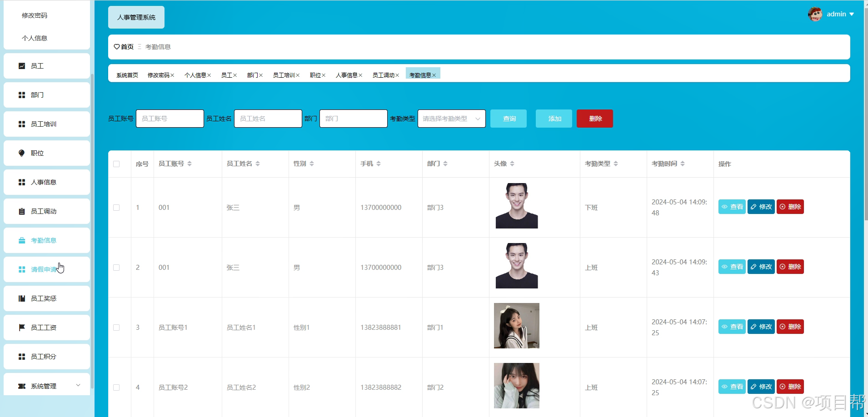Click the 员工账号 search input
The width and height of the screenshot is (868, 417).
pos(170,119)
